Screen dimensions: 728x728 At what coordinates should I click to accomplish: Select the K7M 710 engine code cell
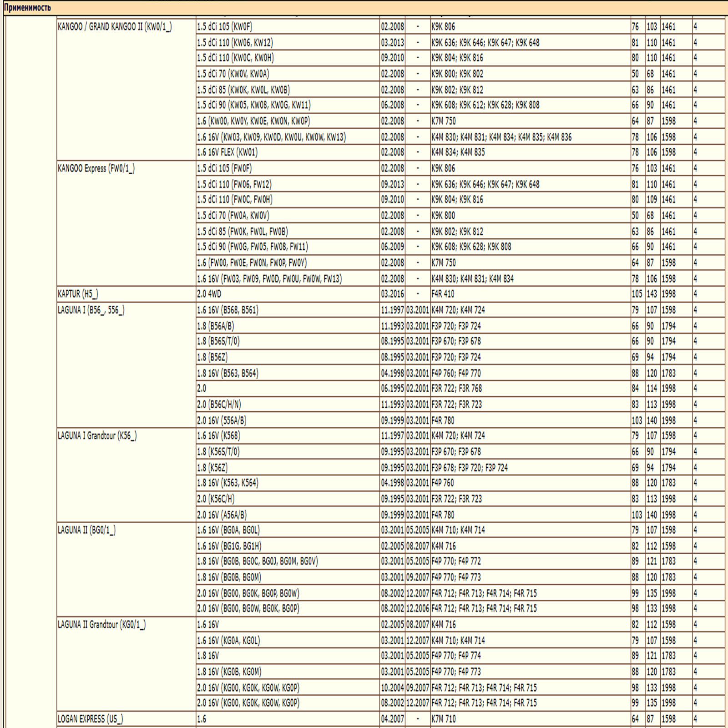coord(443,719)
